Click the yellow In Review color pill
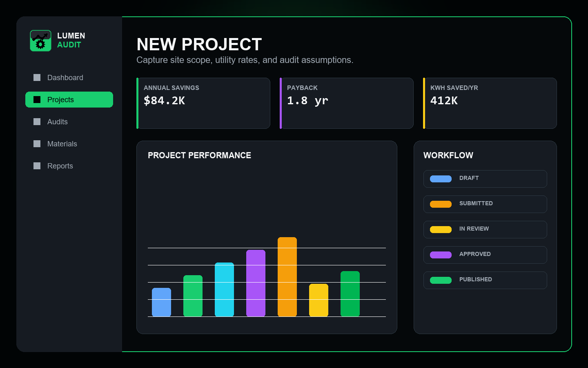The height and width of the screenshot is (368, 588). coord(441,229)
